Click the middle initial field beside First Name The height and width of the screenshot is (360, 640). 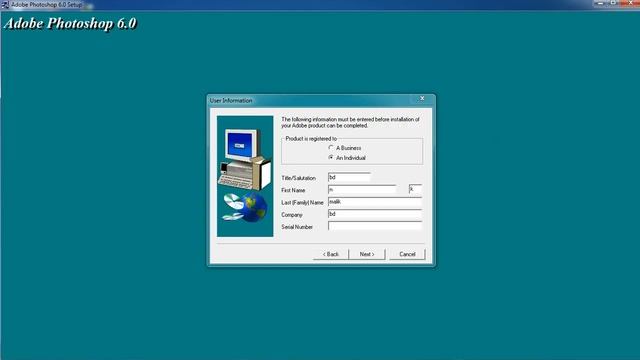(415, 190)
